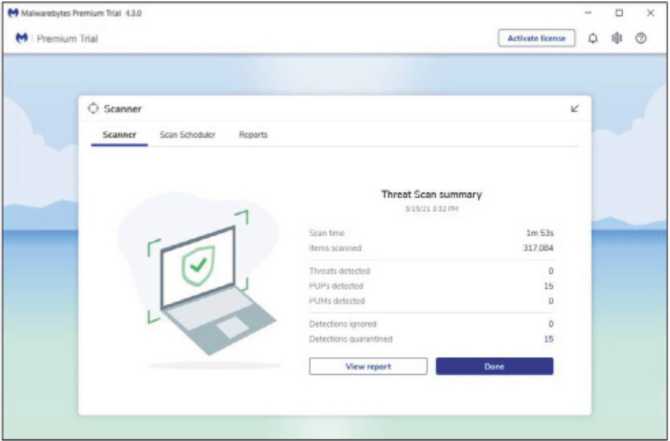Click the Detections ignored label
The width and height of the screenshot is (670, 441).
[x=343, y=324]
